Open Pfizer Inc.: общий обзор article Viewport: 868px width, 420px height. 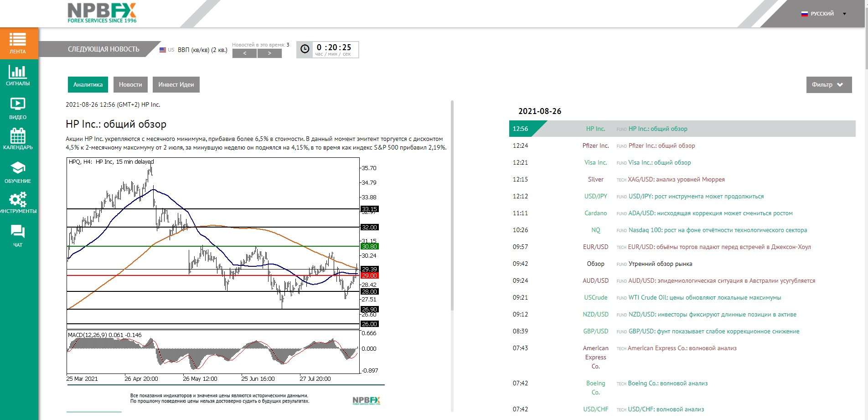[x=661, y=145]
